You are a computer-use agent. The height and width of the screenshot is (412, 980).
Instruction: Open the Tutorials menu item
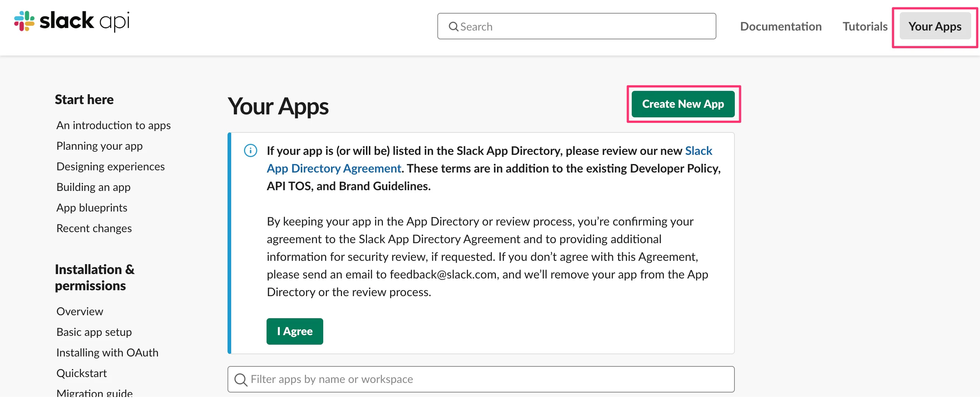(865, 26)
